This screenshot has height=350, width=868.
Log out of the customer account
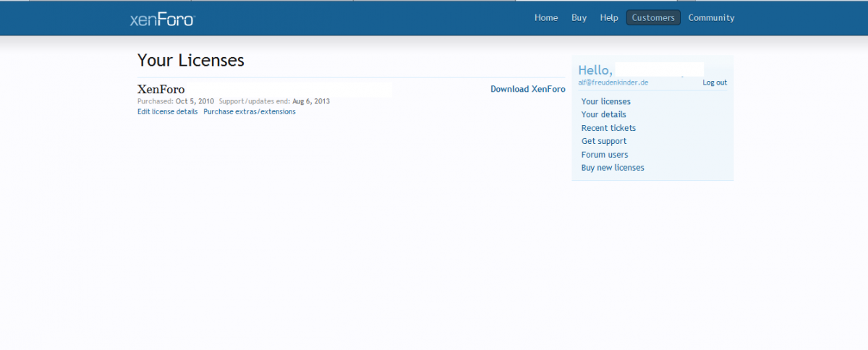[x=715, y=82]
